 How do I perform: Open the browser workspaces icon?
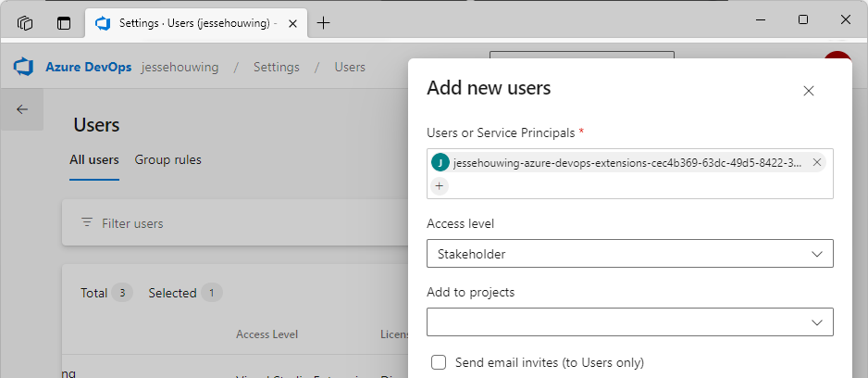(x=26, y=23)
